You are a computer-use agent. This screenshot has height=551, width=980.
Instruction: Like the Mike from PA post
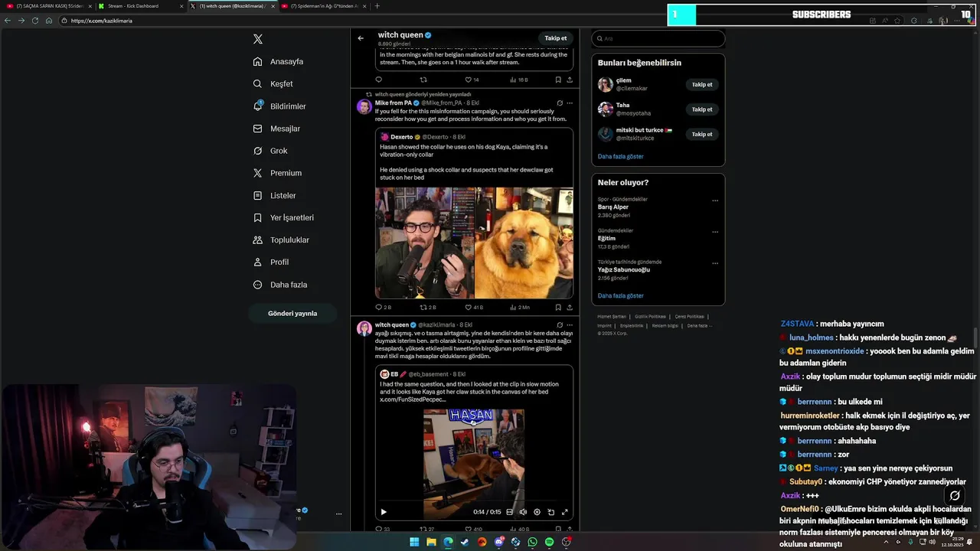(469, 307)
